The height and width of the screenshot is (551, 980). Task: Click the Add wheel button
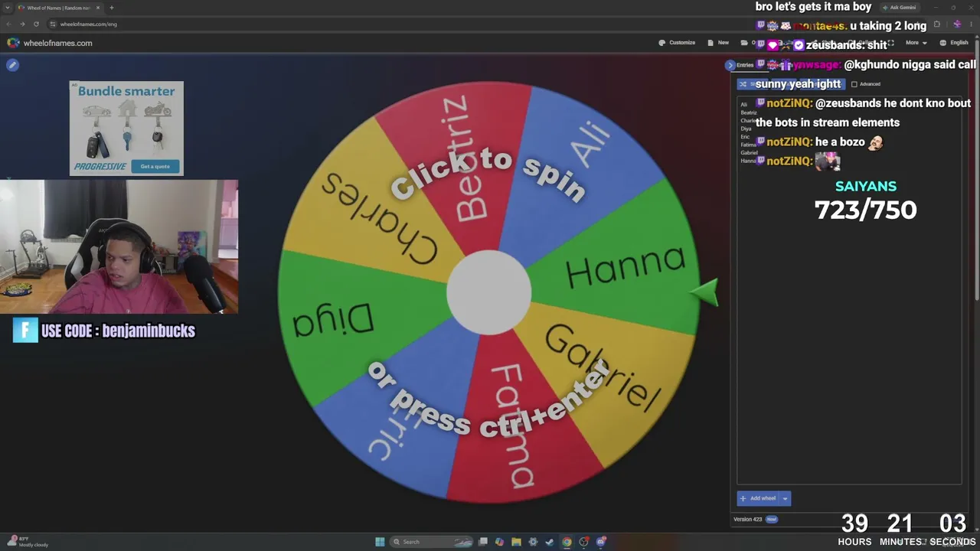758,498
